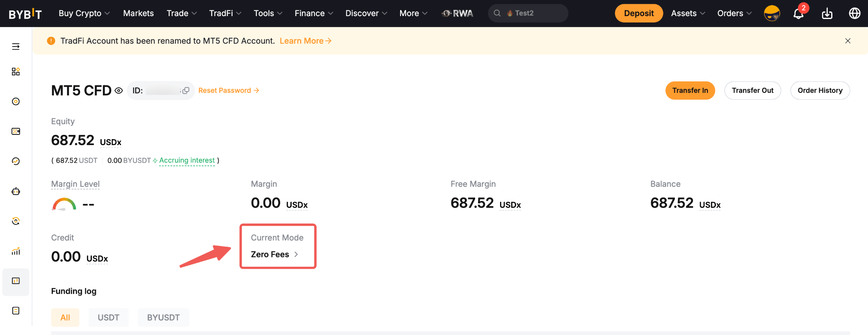
Task: Open the Orders dropdown
Action: tap(735, 13)
